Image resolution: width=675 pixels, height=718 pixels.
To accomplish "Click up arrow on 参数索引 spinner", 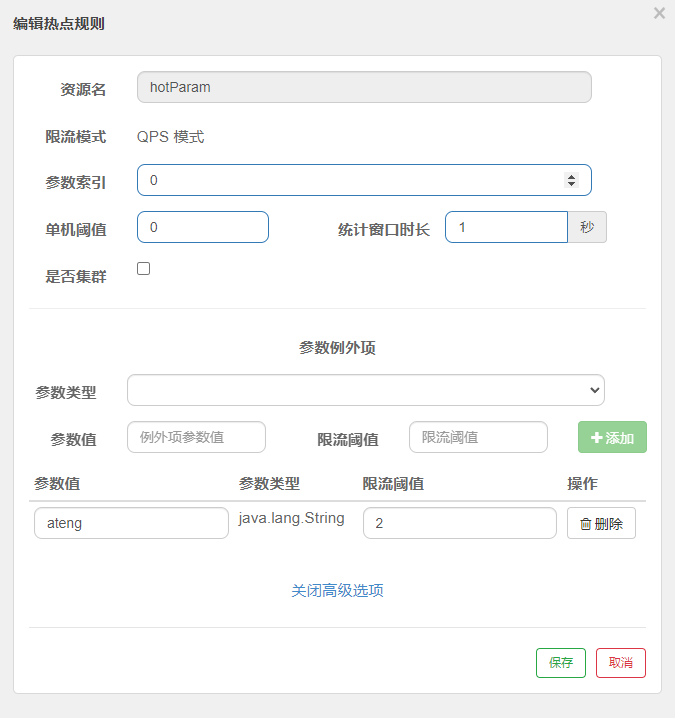I will (x=571, y=176).
